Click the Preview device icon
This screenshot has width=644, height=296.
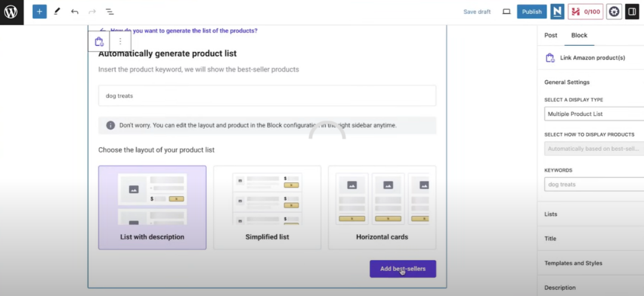point(506,11)
